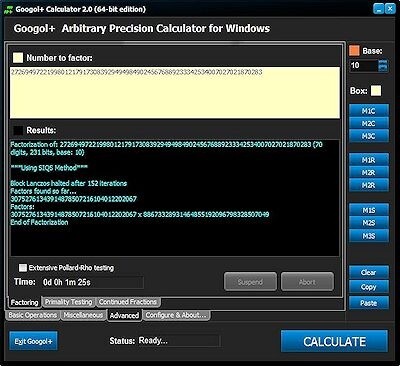This screenshot has height=366, width=400.
Task: Click inside the Number to factor box
Action: pyautogui.click(x=175, y=93)
